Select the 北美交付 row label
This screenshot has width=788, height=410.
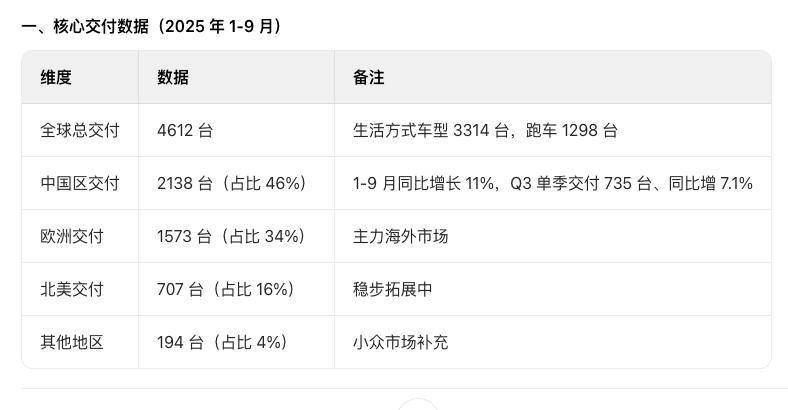point(72,289)
